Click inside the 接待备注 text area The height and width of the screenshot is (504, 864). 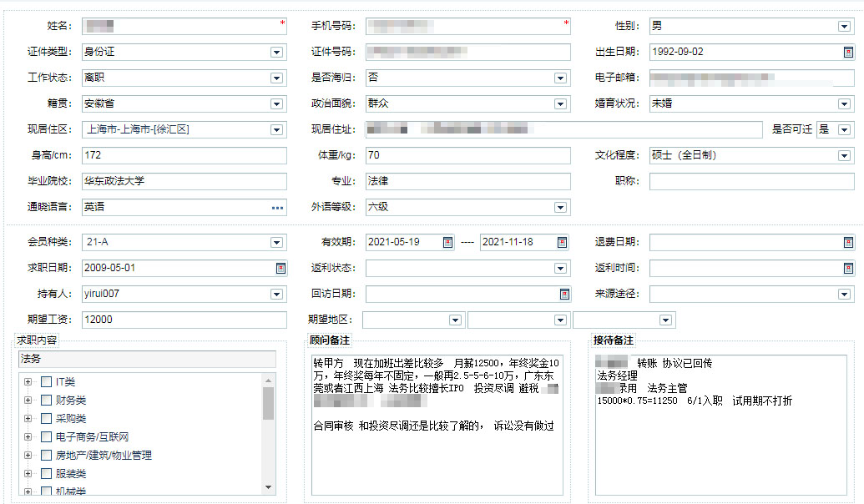pos(721,425)
